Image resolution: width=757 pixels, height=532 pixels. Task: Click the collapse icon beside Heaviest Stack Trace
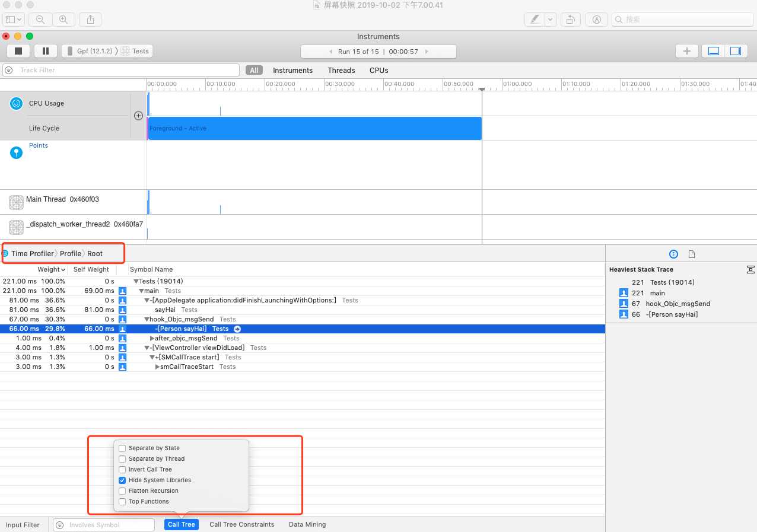[750, 269]
